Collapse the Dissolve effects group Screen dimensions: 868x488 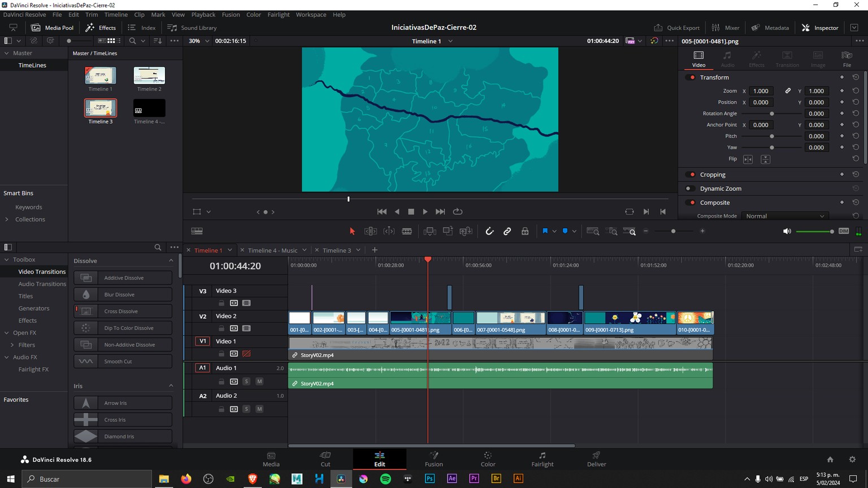(171, 260)
